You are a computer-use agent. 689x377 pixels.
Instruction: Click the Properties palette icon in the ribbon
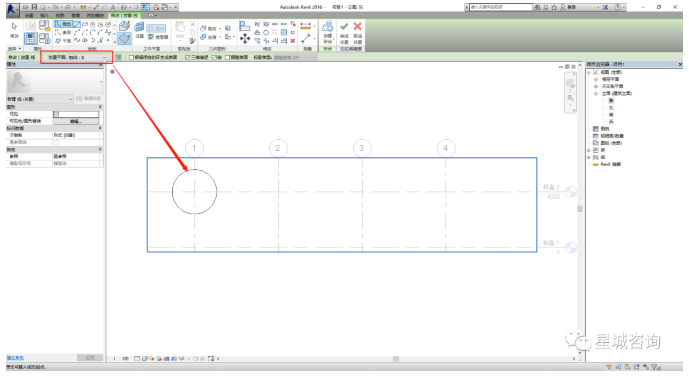click(30, 39)
